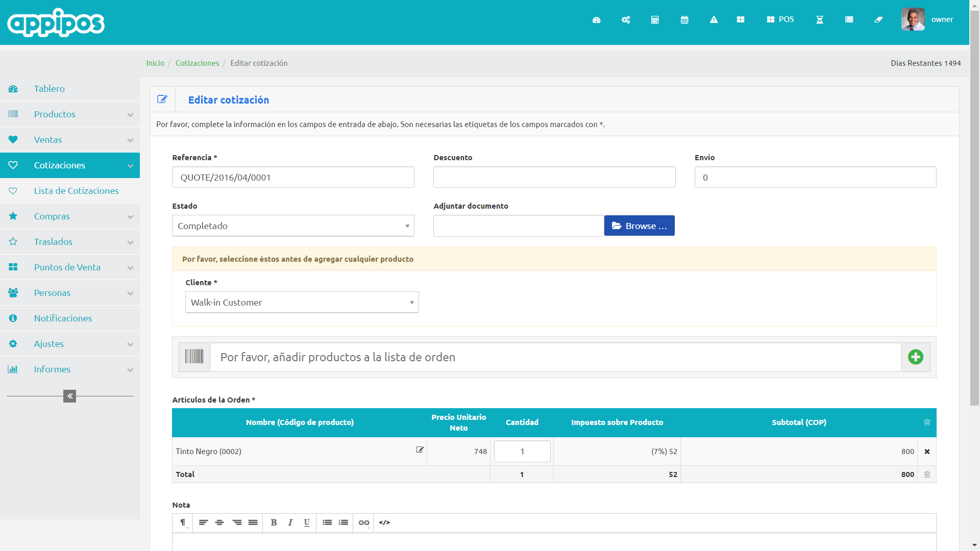The image size is (980, 551).
Task: Click the calendar icon in top bar
Action: [684, 20]
